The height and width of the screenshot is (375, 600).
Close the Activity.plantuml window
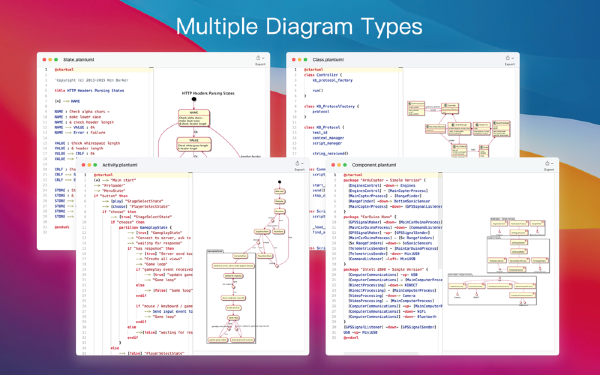[x=83, y=165]
